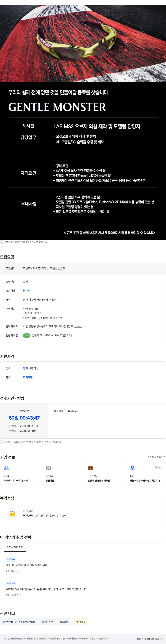Open the 홈페이지 application method link
The image size is (166, 644).
[x=73, y=411]
